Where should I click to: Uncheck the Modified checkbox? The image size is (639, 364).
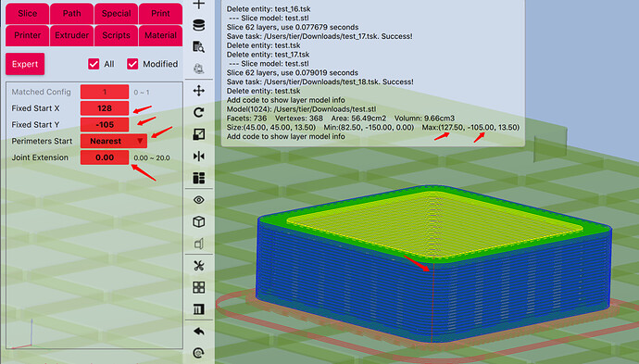coord(132,64)
